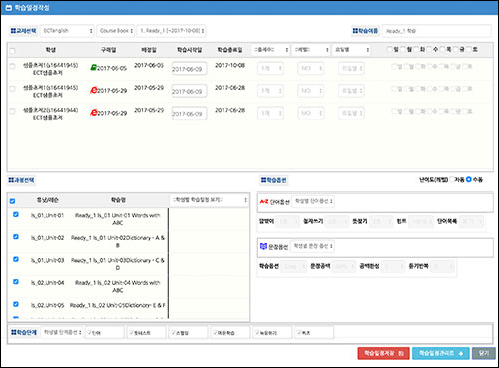Toggle the select-all units checkbox in the course header
Image resolution: width=499 pixels, height=368 pixels.
click(12, 201)
